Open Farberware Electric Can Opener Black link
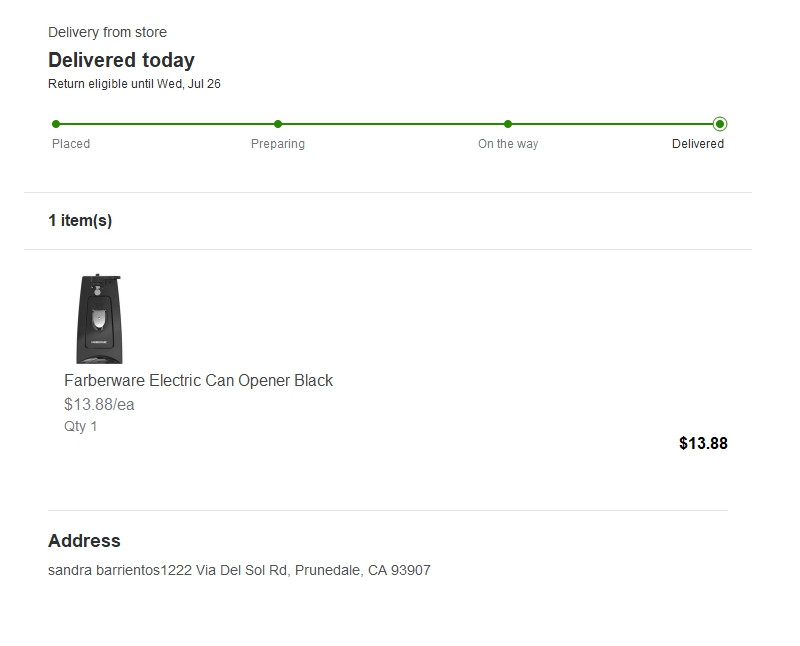Image resolution: width=800 pixels, height=646 pixels. click(x=198, y=381)
